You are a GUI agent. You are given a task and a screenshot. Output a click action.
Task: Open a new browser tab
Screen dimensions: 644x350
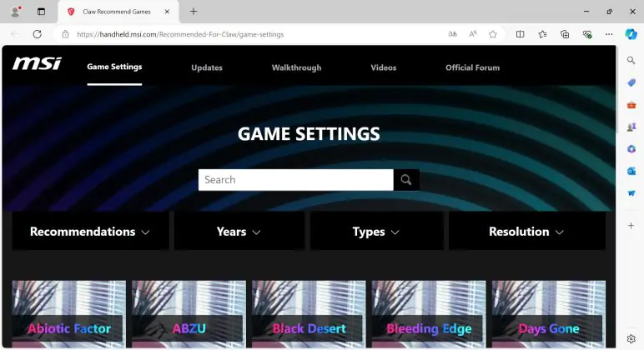pos(194,12)
